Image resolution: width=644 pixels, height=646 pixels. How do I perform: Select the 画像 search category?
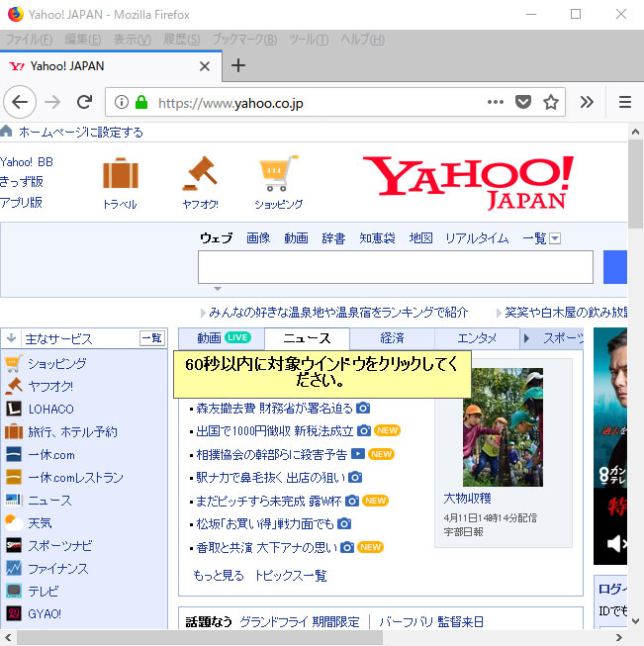click(258, 238)
